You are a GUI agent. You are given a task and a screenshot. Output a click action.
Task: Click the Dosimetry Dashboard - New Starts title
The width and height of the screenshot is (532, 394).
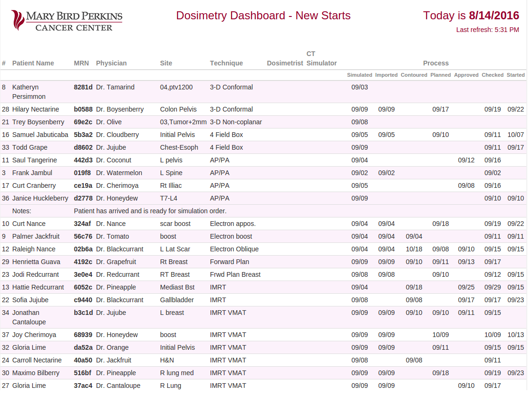pyautogui.click(x=263, y=16)
